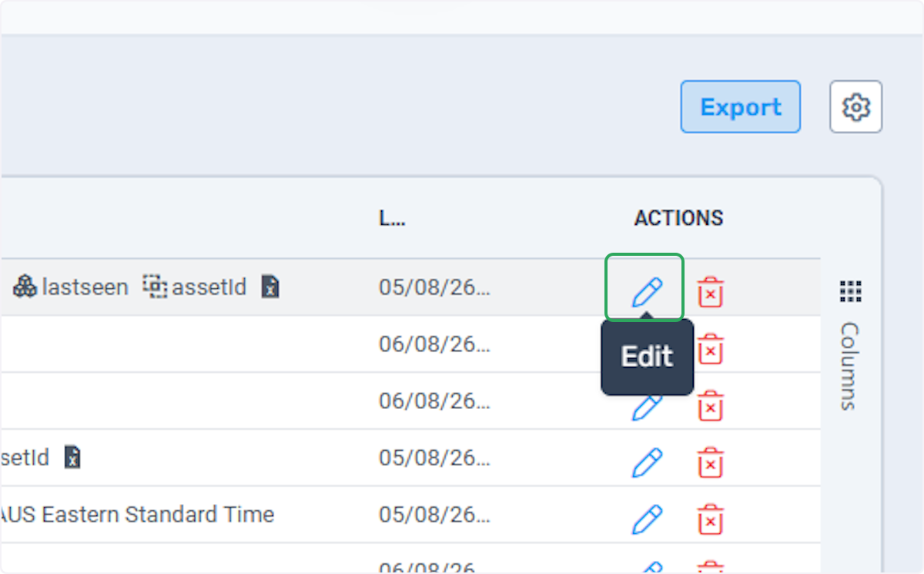This screenshot has height=574, width=924.
Task: Click the ACTIONS column header
Action: (678, 218)
